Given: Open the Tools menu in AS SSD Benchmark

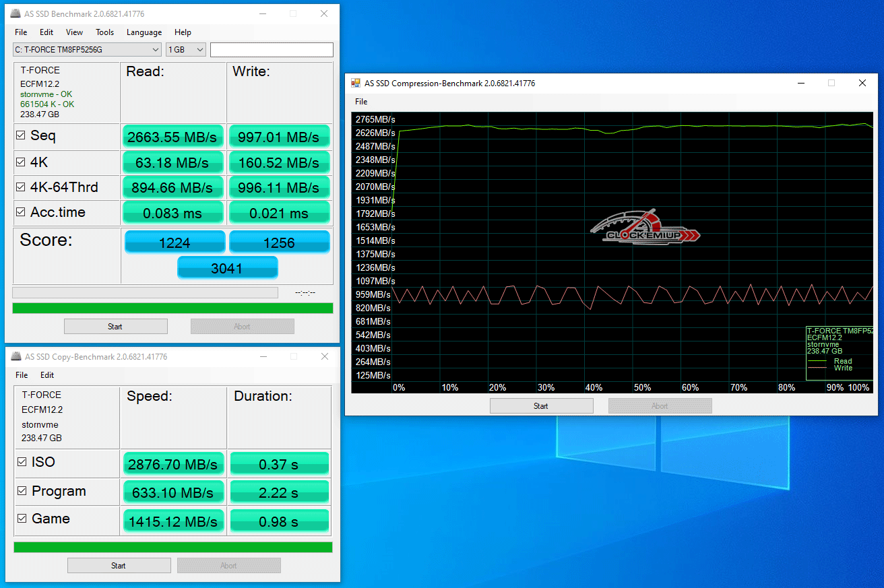Looking at the screenshot, I should click(104, 32).
